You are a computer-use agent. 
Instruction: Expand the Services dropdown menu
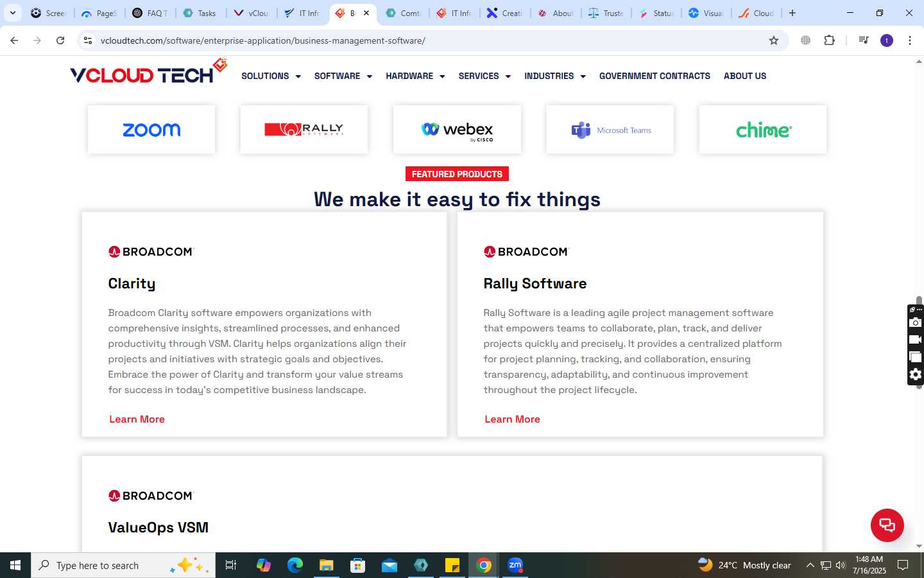[484, 76]
